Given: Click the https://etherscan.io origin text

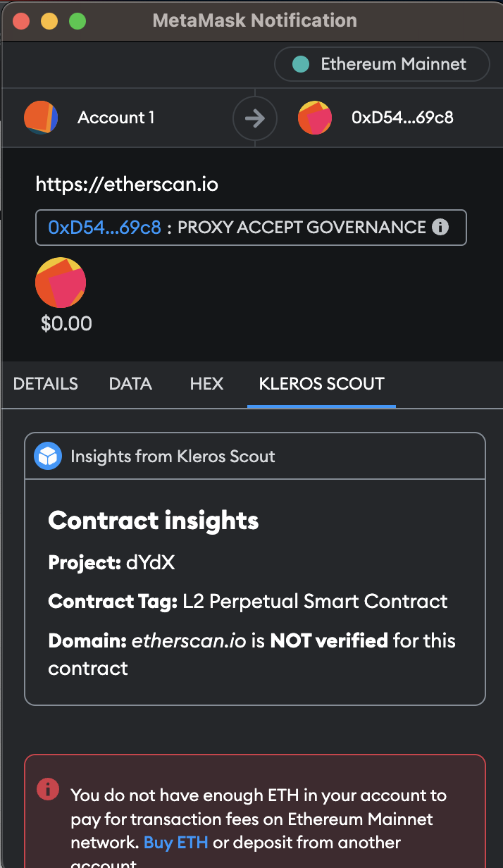Looking at the screenshot, I should tap(127, 185).
